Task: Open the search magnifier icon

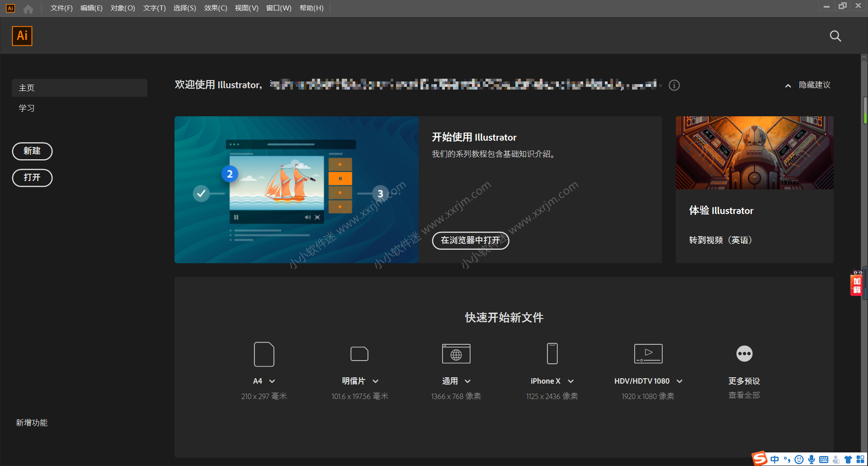Action: [835, 36]
